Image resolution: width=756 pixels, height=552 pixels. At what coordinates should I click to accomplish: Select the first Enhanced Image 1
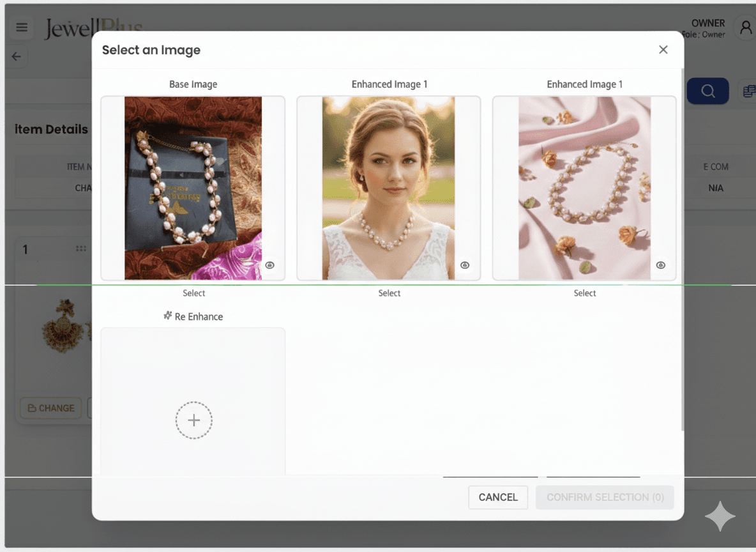[x=389, y=293]
